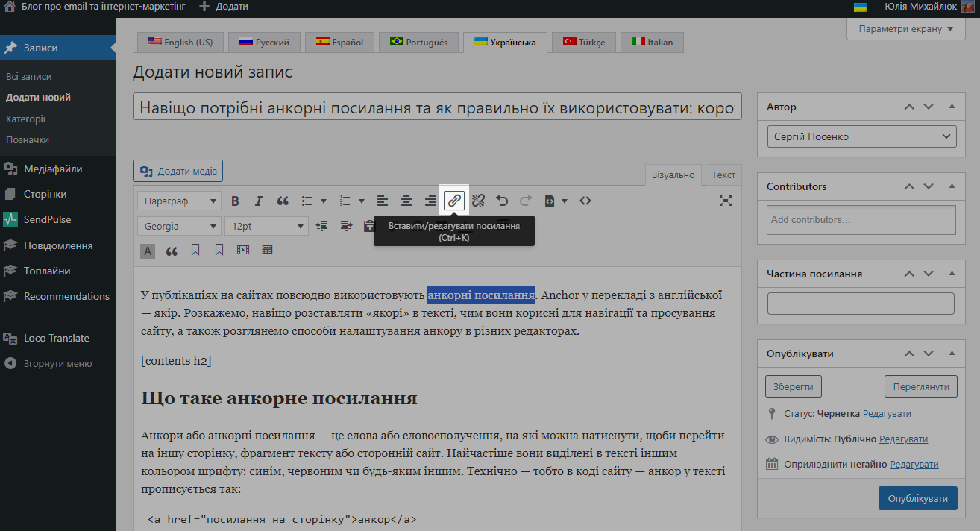Click the Додати медіа button
The height and width of the screenshot is (531, 980).
click(178, 172)
